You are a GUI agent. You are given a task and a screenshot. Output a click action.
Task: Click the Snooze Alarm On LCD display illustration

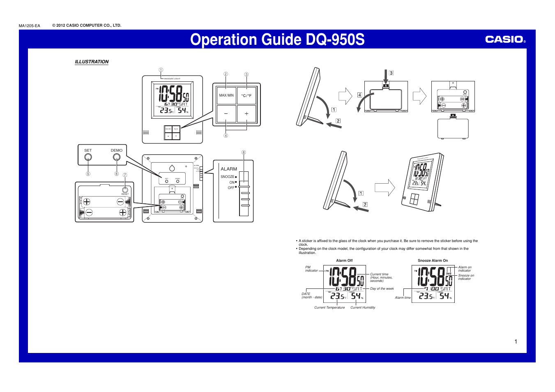click(433, 284)
